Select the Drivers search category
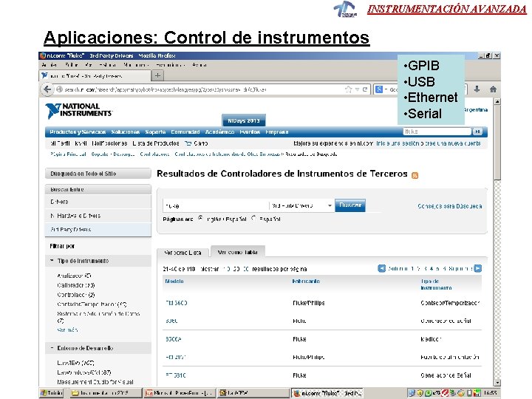The image size is (532, 399). pyautogui.click(x=98, y=202)
